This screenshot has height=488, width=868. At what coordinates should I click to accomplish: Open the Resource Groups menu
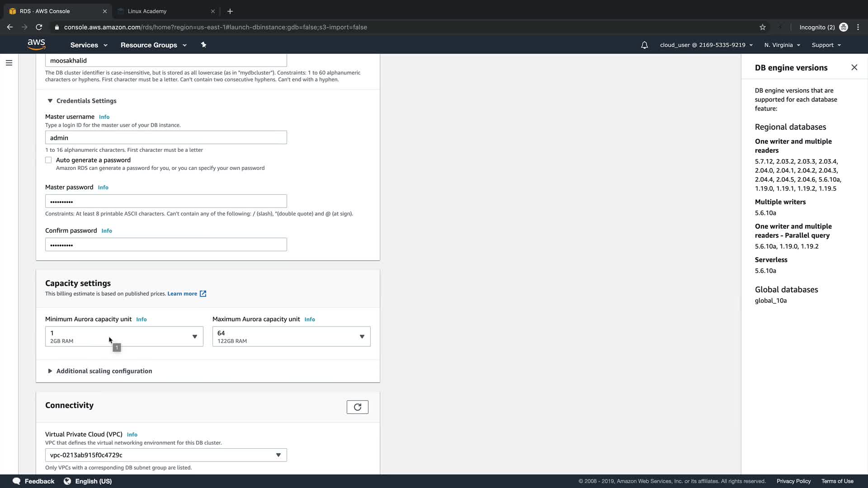tap(153, 45)
